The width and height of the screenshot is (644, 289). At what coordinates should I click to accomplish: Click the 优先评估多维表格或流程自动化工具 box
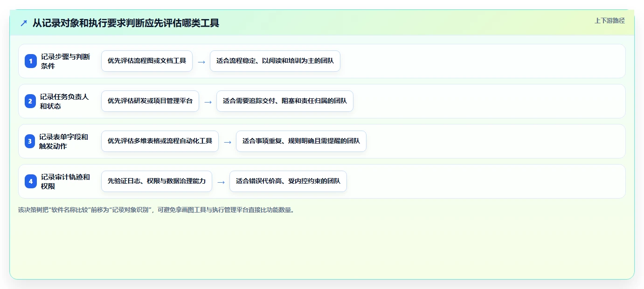coord(160,141)
